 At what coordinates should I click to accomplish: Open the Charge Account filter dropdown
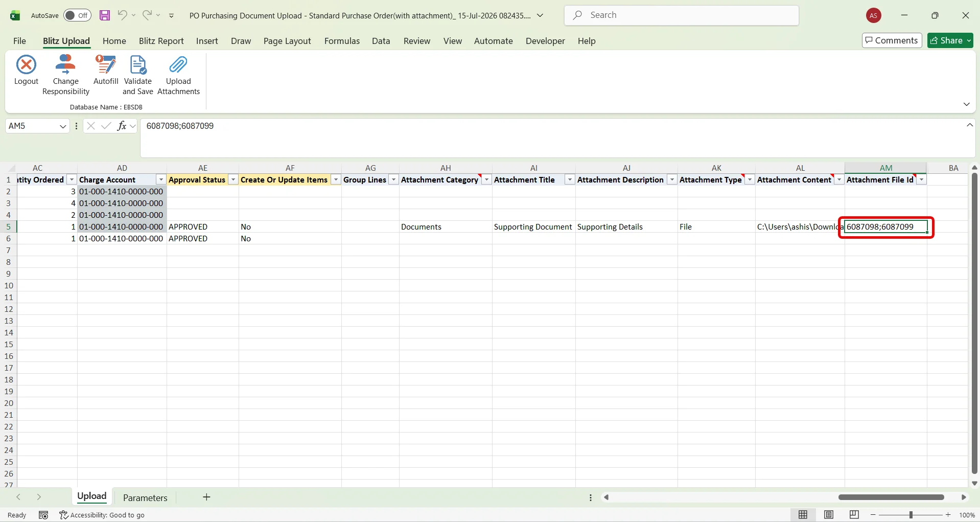[161, 180]
